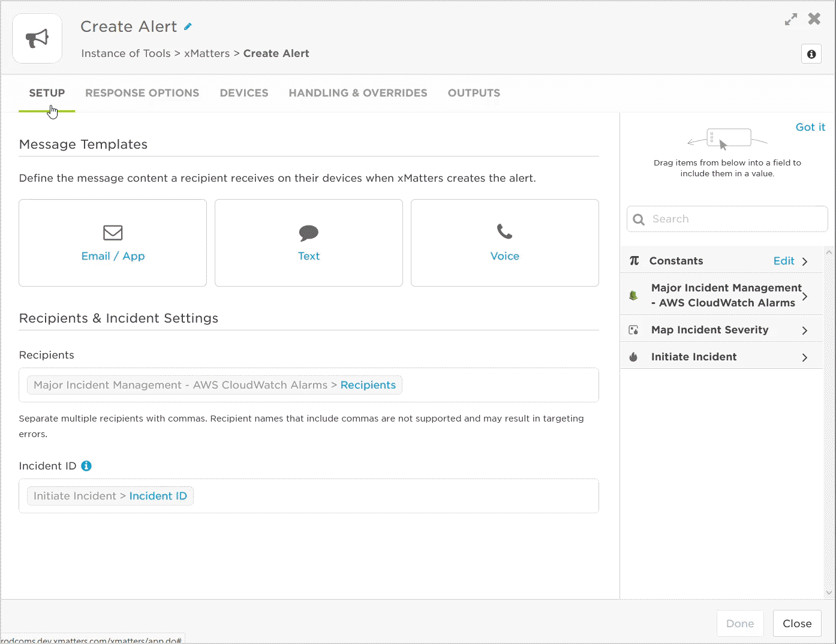836x644 pixels.
Task: Click Instance of Tools breadcrumb text
Action: (x=126, y=53)
